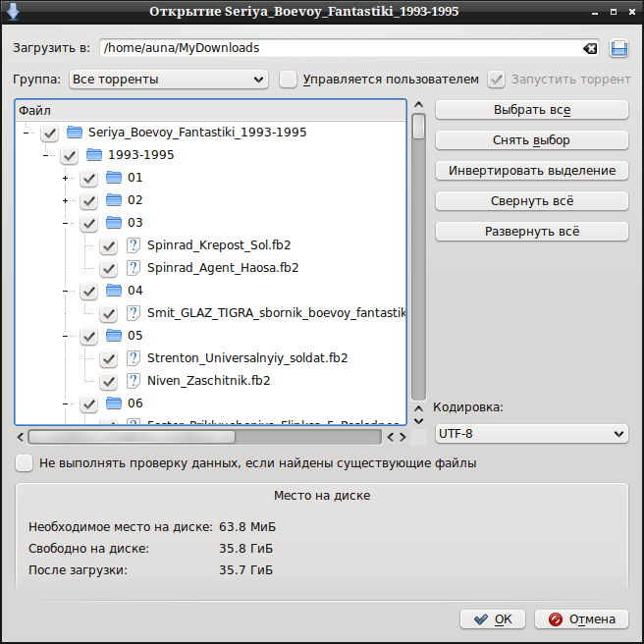644x644 pixels.
Task: Click the scroll-down arrow beside the file tree
Action: point(418,421)
